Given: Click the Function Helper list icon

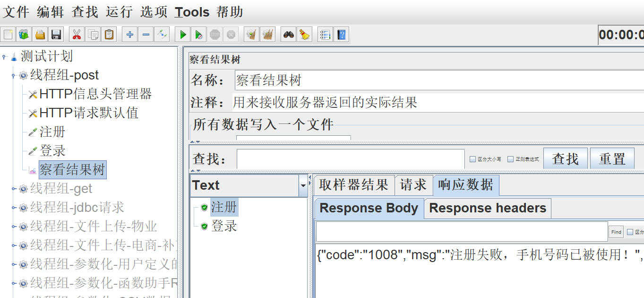Looking at the screenshot, I should [x=325, y=35].
